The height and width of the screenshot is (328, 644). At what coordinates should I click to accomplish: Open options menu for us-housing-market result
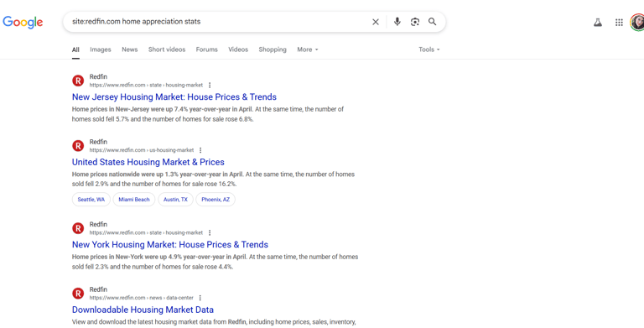point(200,150)
